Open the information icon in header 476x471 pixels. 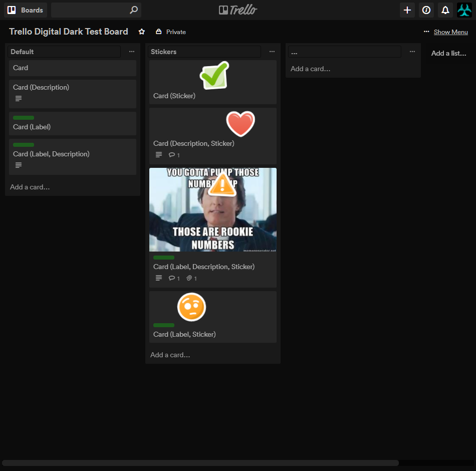pos(426,10)
